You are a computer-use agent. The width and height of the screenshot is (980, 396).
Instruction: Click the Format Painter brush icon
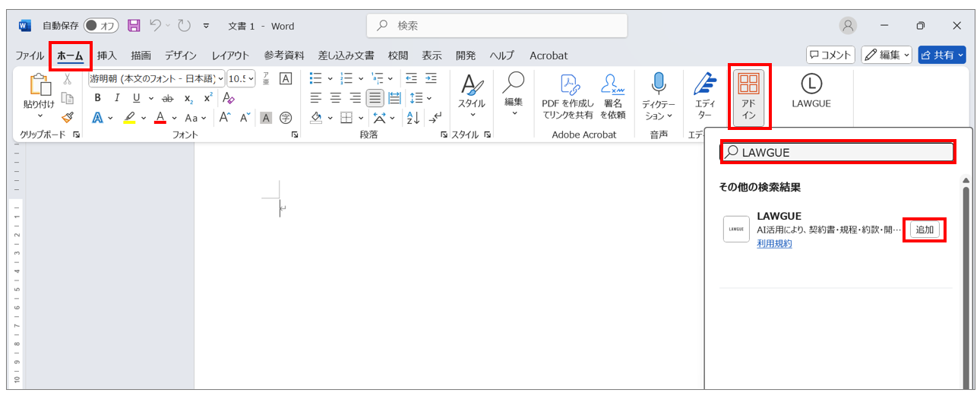pos(68,117)
